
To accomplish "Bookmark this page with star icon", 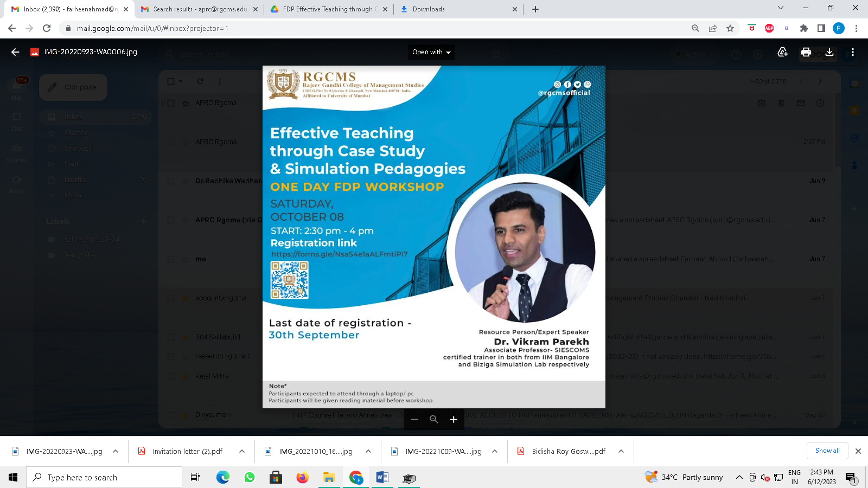I will tap(730, 28).
